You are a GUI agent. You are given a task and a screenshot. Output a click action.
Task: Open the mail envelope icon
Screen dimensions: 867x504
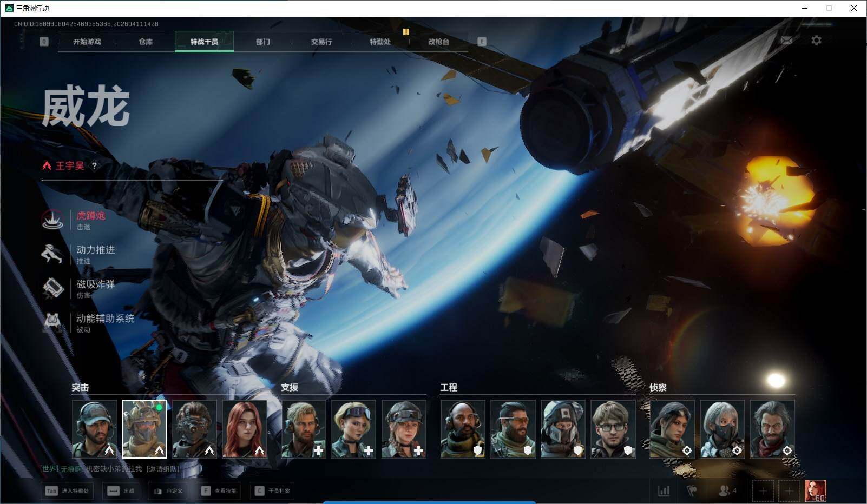tap(786, 41)
